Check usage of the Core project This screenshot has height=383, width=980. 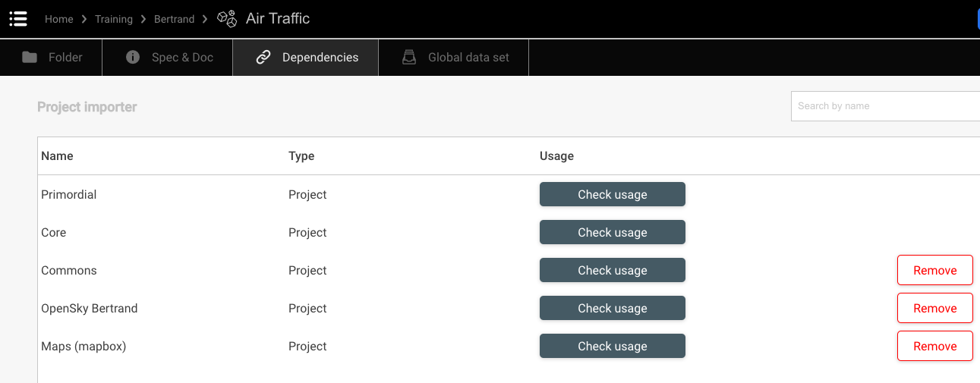[x=612, y=232]
